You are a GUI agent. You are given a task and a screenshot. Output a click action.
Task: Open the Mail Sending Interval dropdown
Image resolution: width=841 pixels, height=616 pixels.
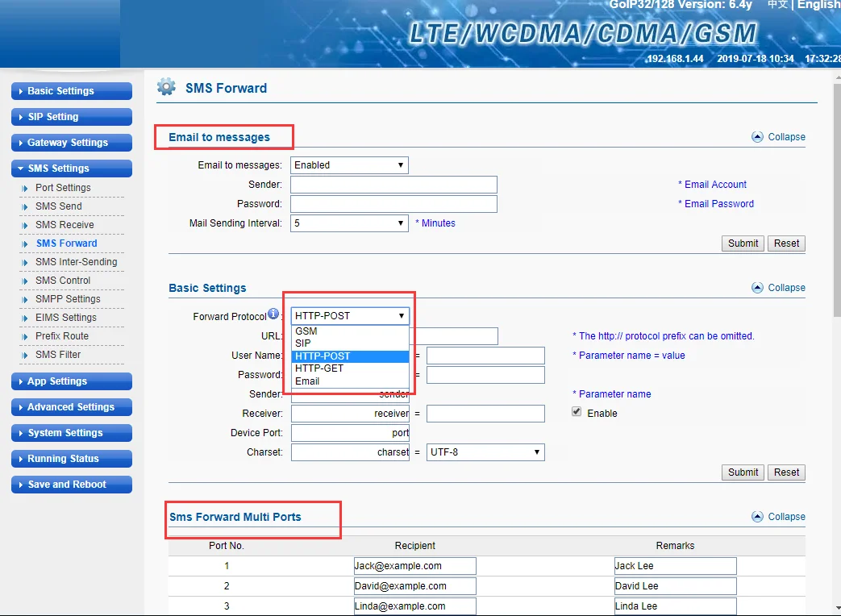point(349,223)
